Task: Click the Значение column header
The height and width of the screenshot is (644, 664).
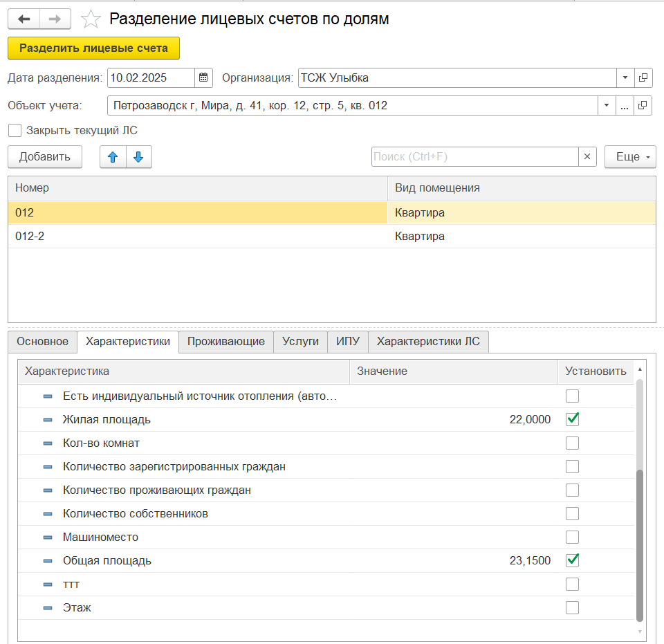Action: [454, 371]
